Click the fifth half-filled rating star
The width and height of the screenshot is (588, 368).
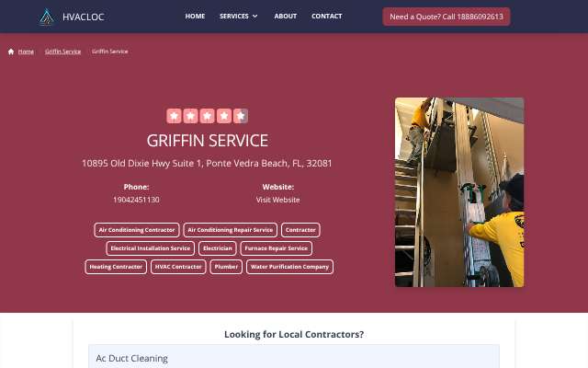click(241, 116)
